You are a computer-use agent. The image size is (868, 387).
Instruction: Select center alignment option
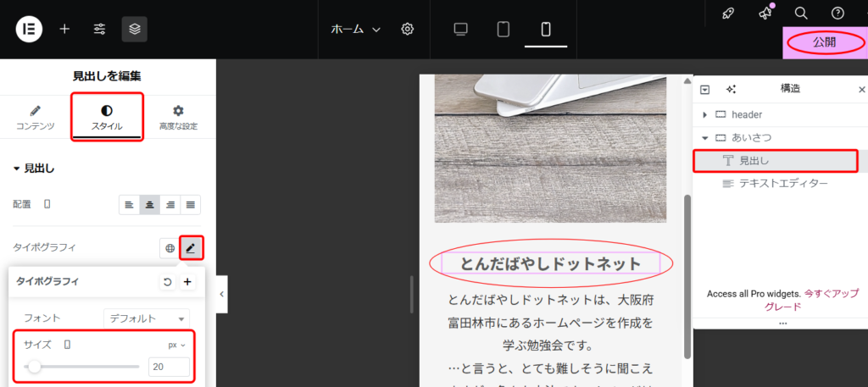(149, 204)
